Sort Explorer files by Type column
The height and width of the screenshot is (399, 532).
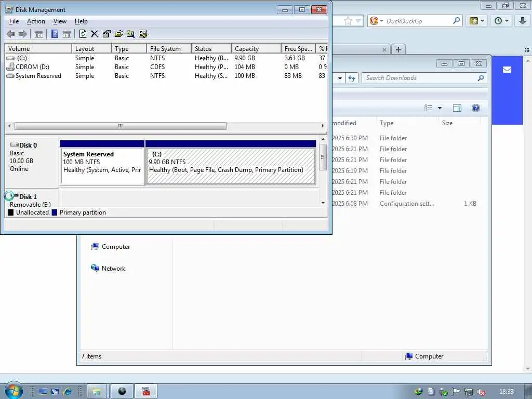point(407,123)
